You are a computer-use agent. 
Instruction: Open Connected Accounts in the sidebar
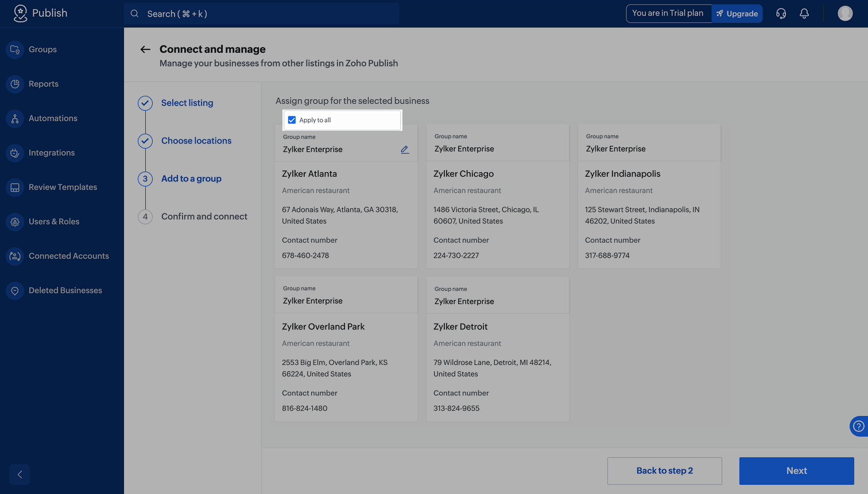click(68, 256)
